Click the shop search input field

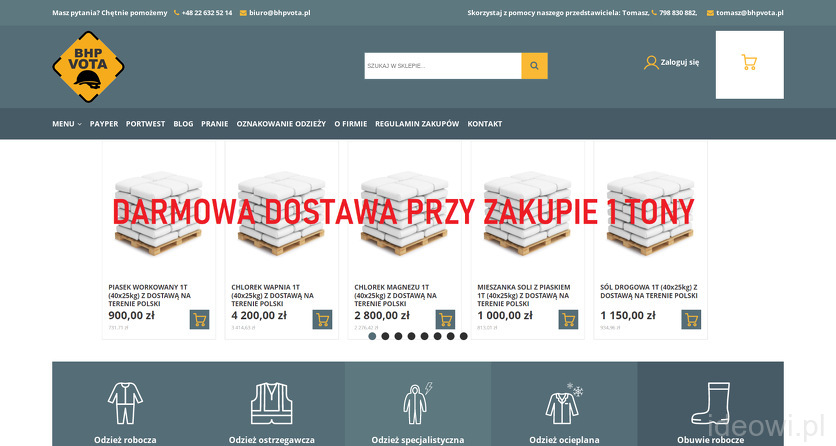pyautogui.click(x=442, y=66)
